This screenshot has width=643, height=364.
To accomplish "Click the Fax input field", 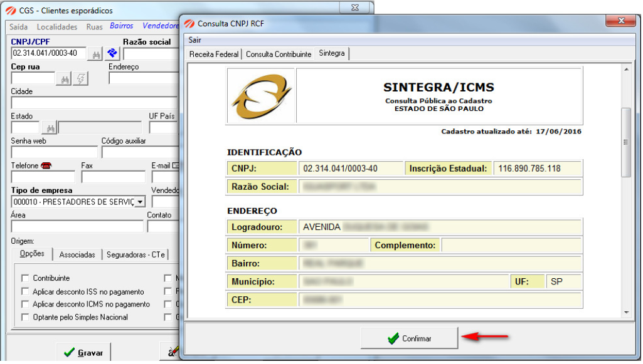I will [113, 177].
